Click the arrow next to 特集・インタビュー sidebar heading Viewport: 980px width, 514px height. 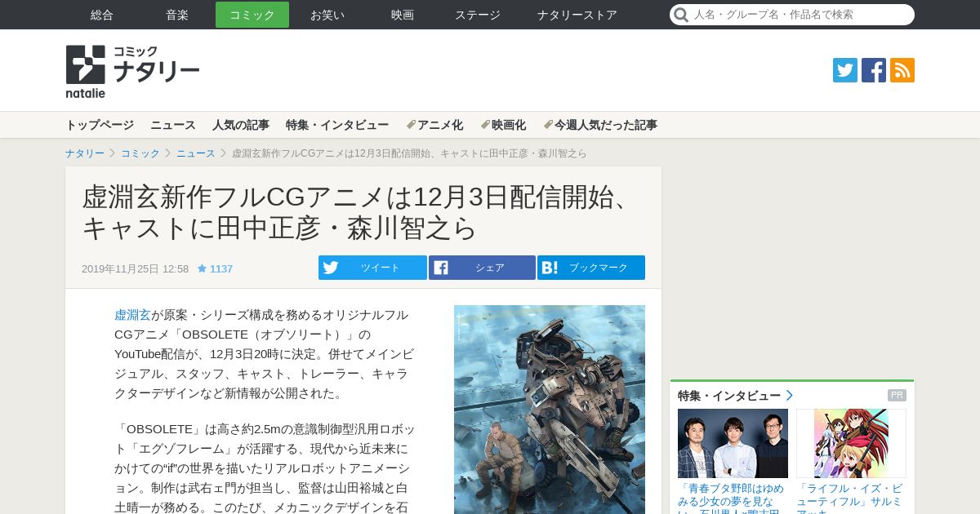(x=790, y=396)
